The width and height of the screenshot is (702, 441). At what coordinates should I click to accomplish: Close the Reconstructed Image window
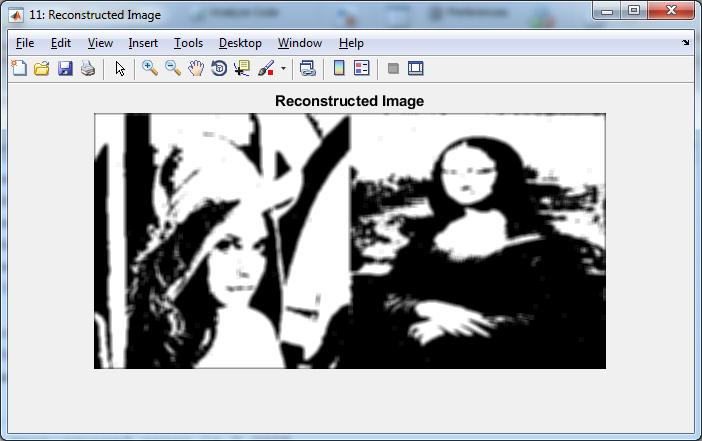(671, 11)
